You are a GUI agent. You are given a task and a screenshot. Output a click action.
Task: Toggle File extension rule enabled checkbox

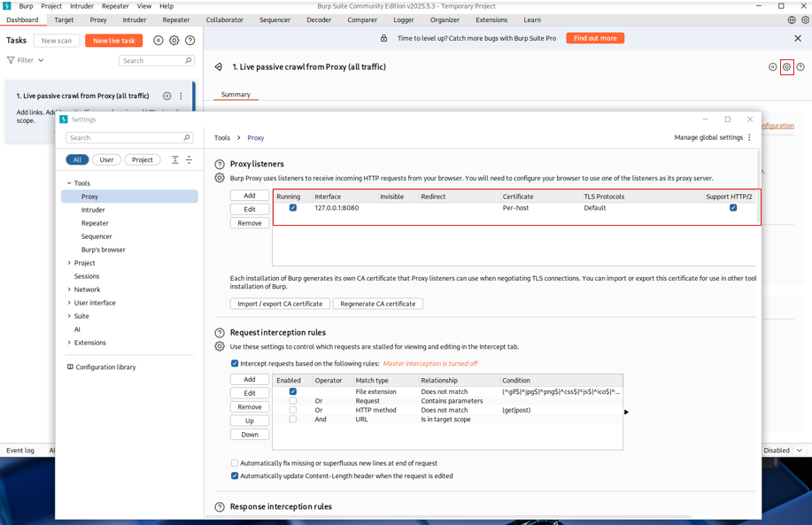(293, 391)
